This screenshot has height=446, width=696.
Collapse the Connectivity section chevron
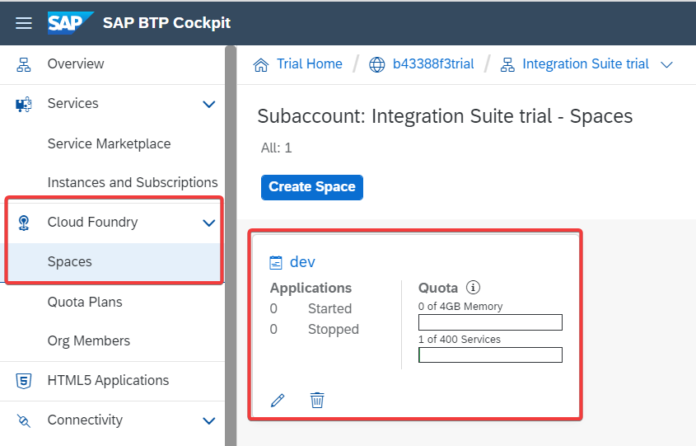pyautogui.click(x=209, y=421)
